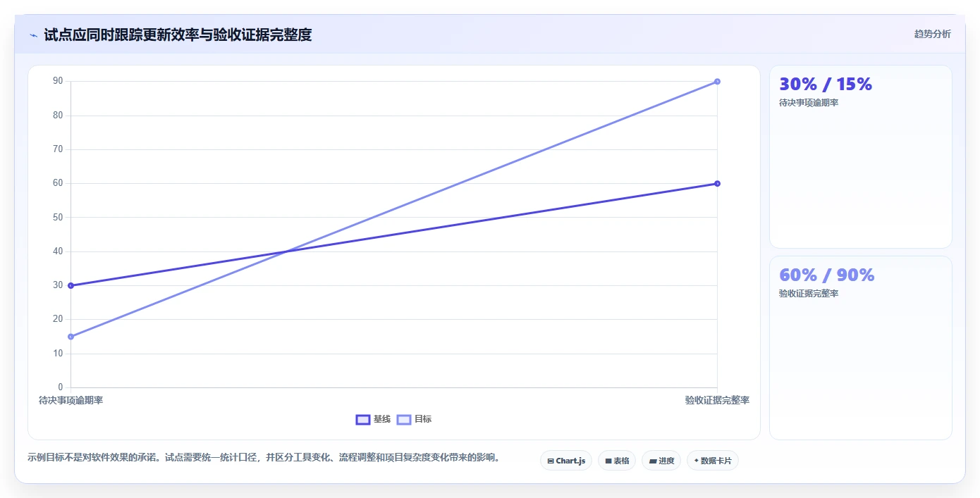The width and height of the screenshot is (980, 498).
Task: Select the 进度 tag
Action: 661,461
